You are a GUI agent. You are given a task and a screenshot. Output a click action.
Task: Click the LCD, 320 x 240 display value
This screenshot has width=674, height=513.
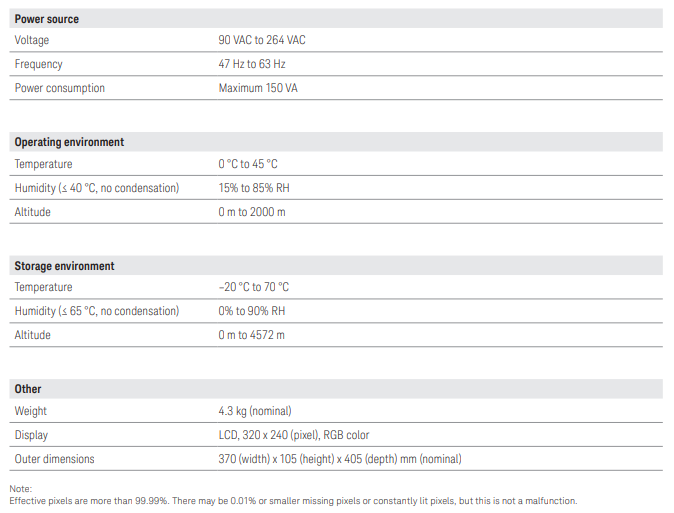293,435
